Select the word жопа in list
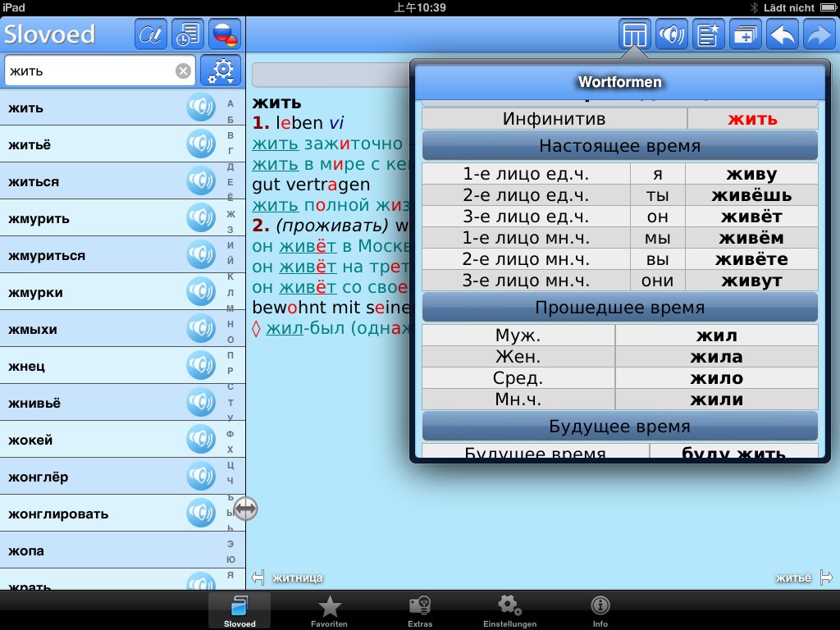840x630 pixels. (x=25, y=551)
